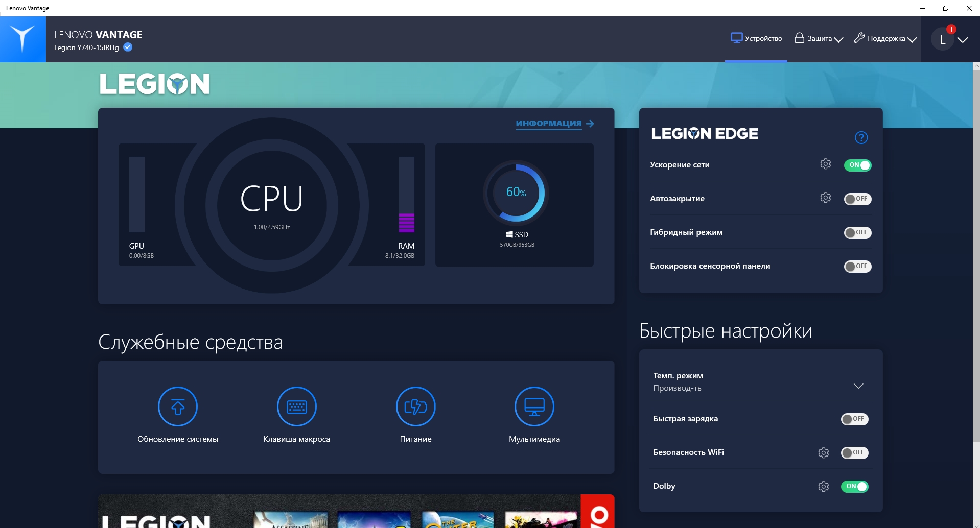
Task: Click the Клавиша макроса label
Action: tap(297, 439)
